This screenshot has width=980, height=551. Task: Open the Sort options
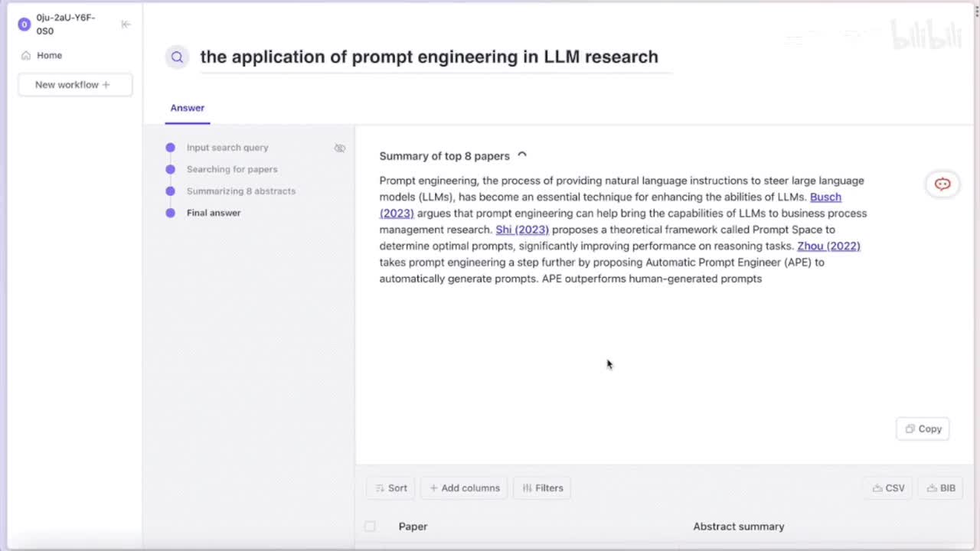(390, 487)
